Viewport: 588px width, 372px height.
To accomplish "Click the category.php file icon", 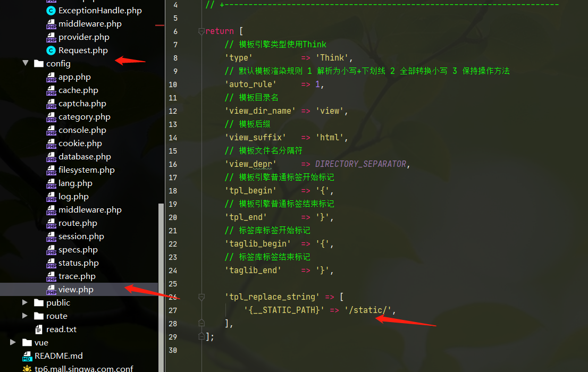I will [x=51, y=117].
